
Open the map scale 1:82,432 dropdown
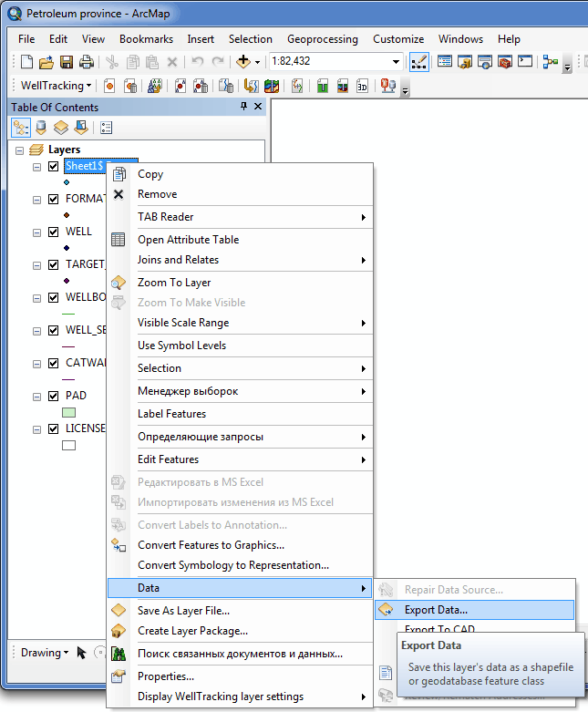point(396,62)
